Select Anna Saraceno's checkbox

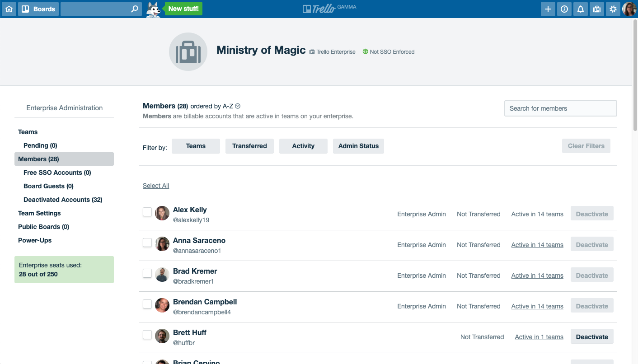(x=147, y=243)
